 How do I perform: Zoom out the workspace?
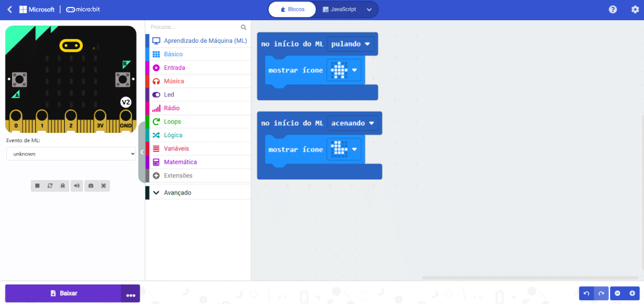tap(618, 293)
